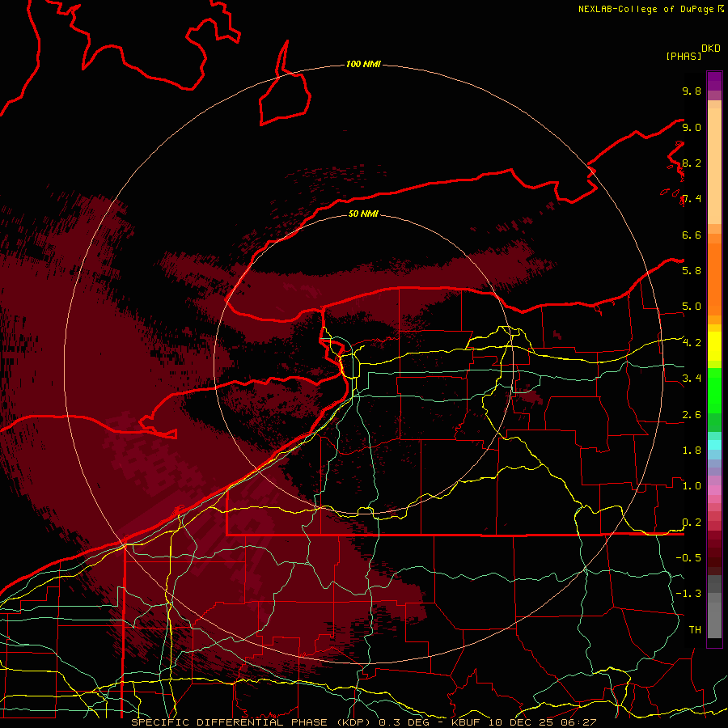This screenshot has height=728, width=728.
Task: Click the 3.4 legend value
Action: pos(692,378)
